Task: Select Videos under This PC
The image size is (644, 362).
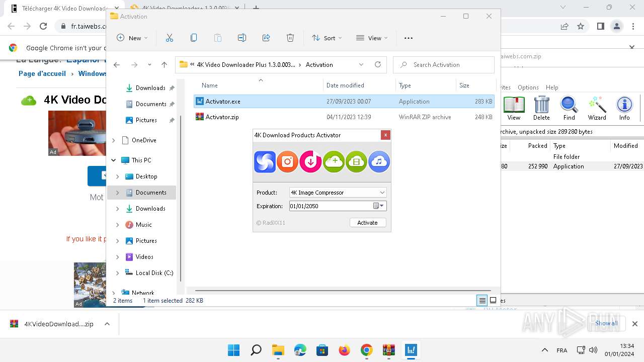Action: tap(144, 257)
